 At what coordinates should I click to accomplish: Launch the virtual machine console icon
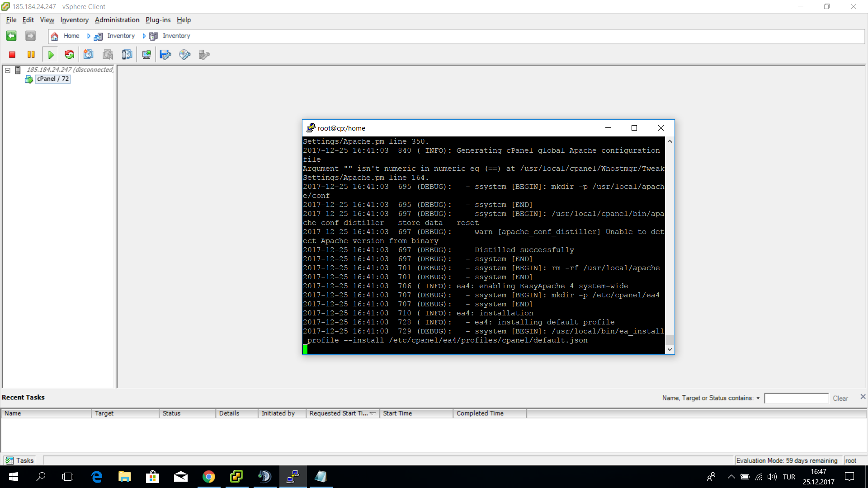(x=146, y=55)
